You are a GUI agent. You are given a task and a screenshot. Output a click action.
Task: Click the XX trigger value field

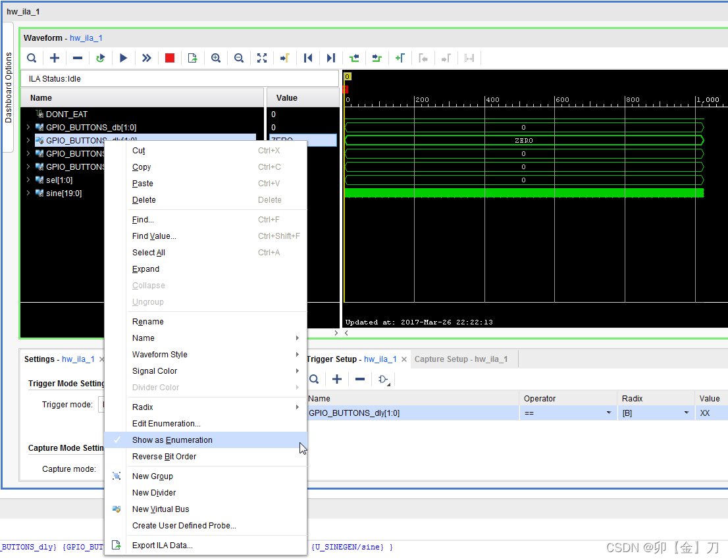[x=711, y=413]
